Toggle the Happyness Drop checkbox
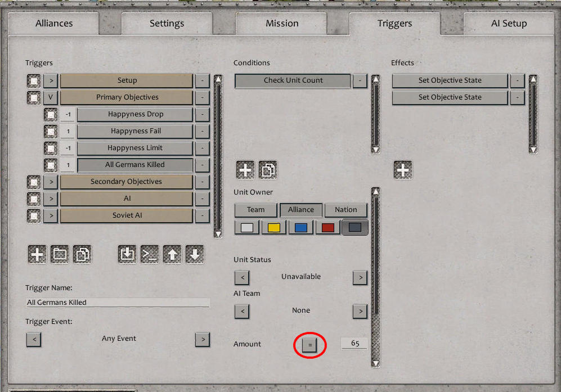The image size is (561, 392). tap(51, 115)
